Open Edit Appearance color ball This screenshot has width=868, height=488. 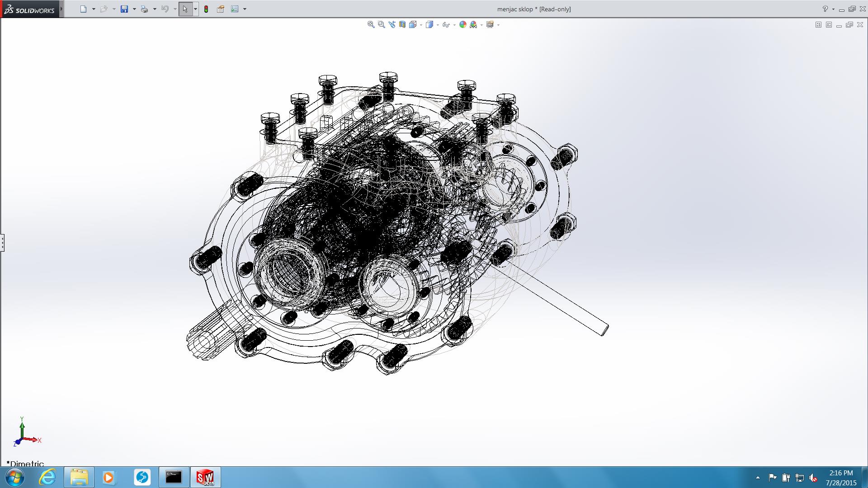(x=462, y=25)
